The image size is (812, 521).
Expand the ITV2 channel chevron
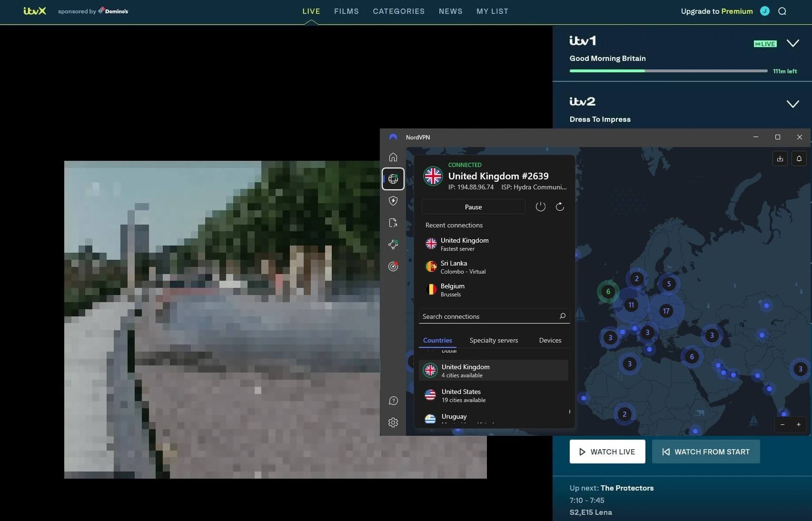click(x=792, y=104)
